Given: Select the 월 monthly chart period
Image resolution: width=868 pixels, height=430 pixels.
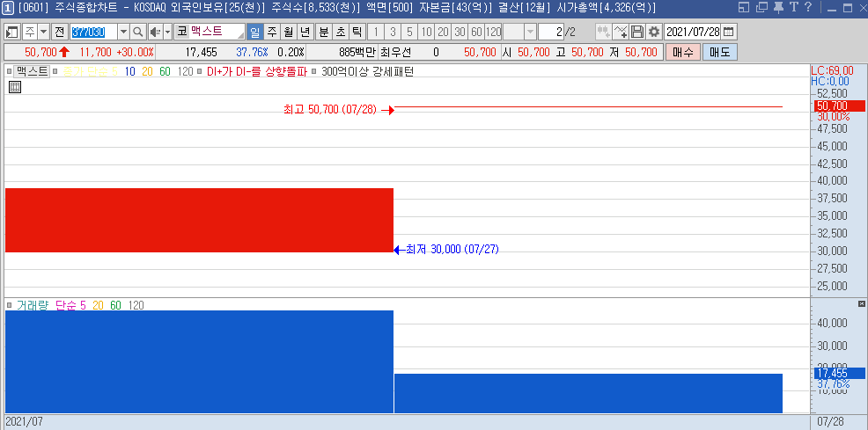Looking at the screenshot, I should pos(289,32).
